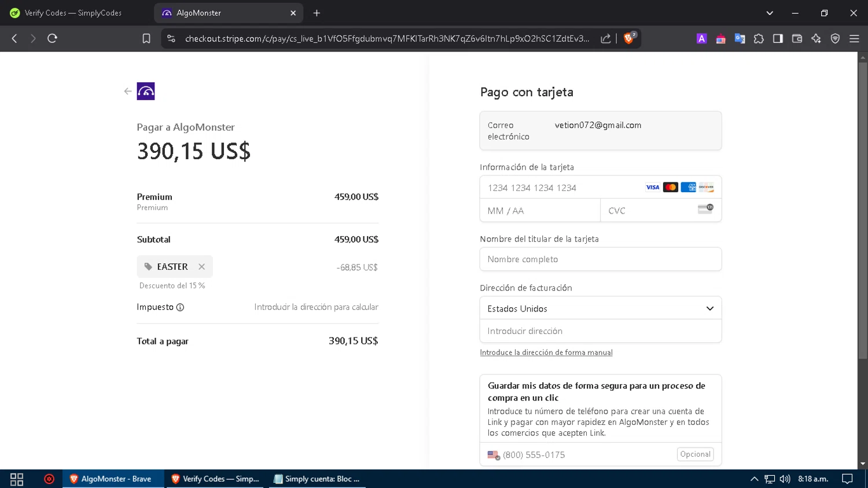
Task: Close the AlgoMonster tab
Action: 293,13
